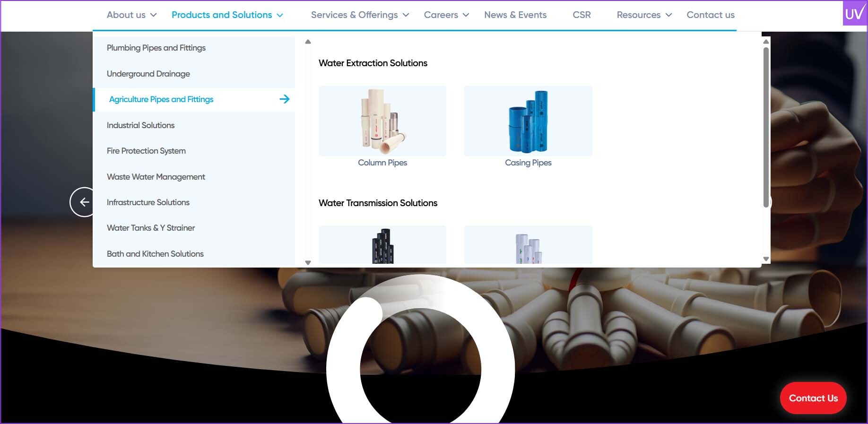The width and height of the screenshot is (868, 424).
Task: Click product panel scroll-up arrow
Action: pos(766,42)
